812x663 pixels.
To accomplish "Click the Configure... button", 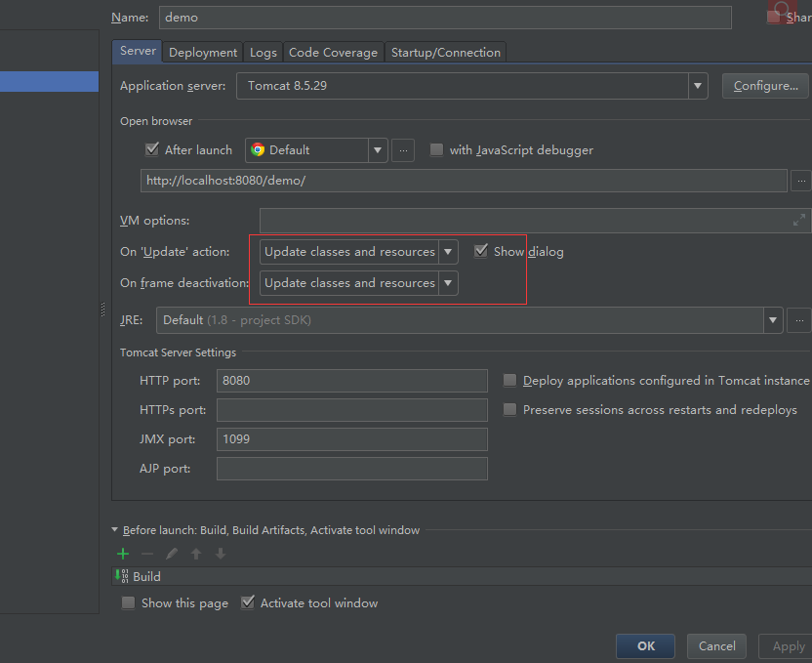I will point(765,86).
